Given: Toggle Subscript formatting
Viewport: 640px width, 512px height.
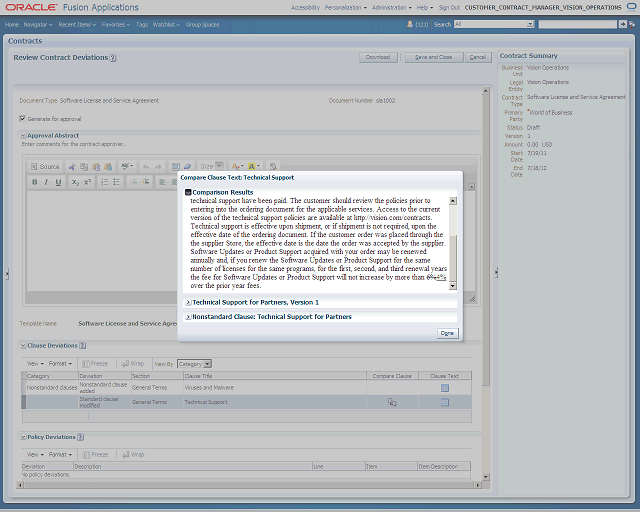Looking at the screenshot, I should [75, 182].
